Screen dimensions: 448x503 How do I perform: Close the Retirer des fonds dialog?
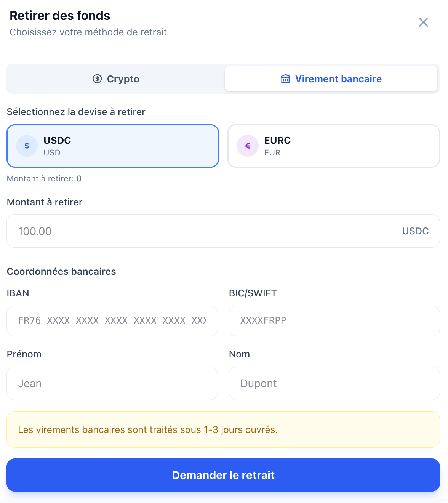pyautogui.click(x=423, y=22)
